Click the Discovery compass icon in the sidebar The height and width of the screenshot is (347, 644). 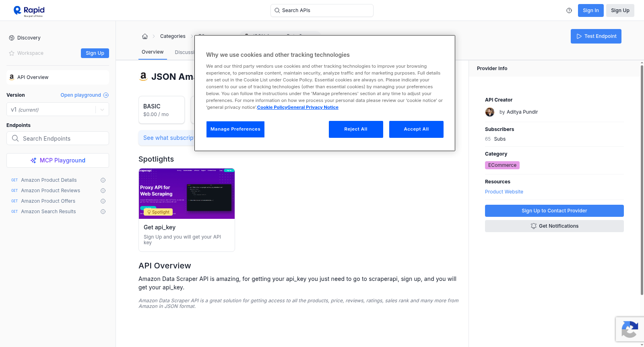(x=12, y=38)
